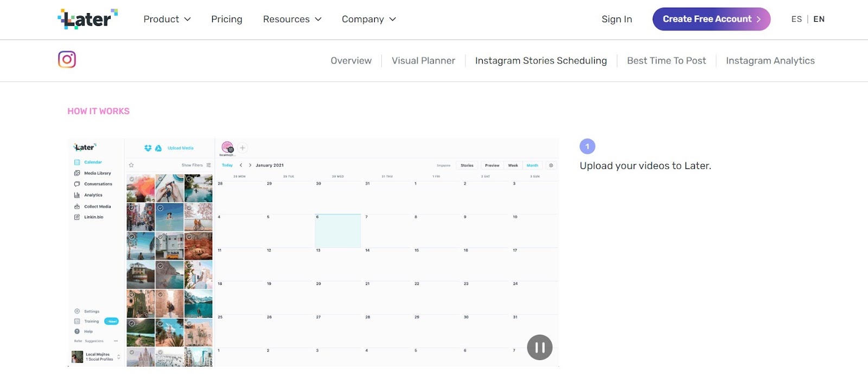This screenshot has height=390, width=868.
Task: Expand the Product menu
Action: coord(167,19)
